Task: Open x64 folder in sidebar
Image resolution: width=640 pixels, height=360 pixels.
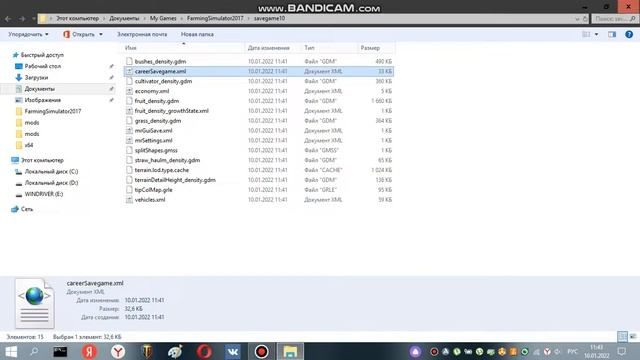Action: [x=29, y=145]
